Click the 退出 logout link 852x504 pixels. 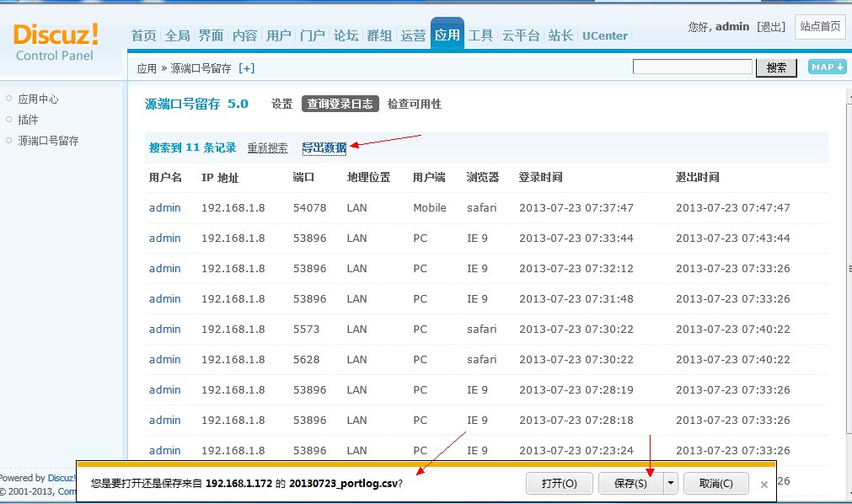[772, 27]
